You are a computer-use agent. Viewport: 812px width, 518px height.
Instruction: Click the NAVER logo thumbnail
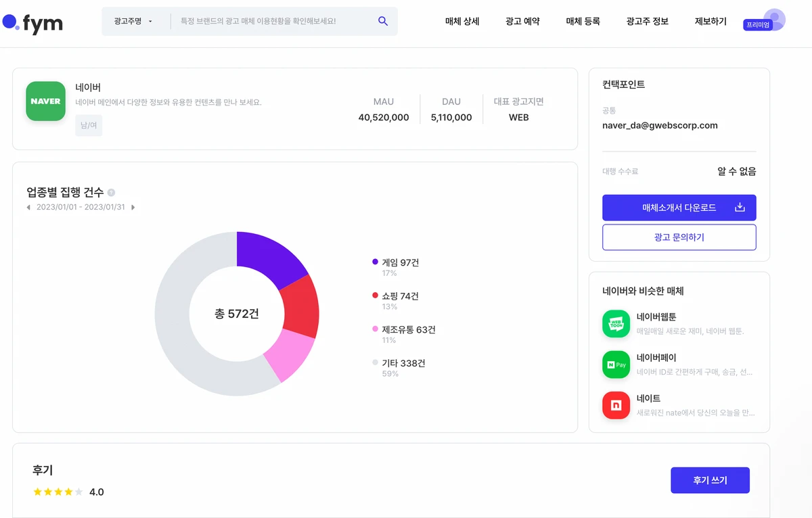(x=45, y=101)
